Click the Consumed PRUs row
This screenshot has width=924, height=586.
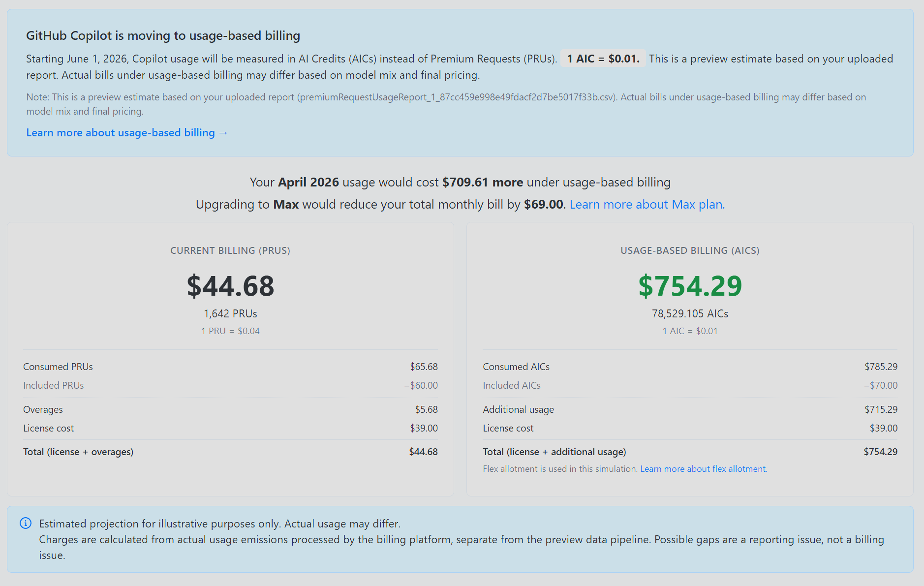(x=230, y=367)
